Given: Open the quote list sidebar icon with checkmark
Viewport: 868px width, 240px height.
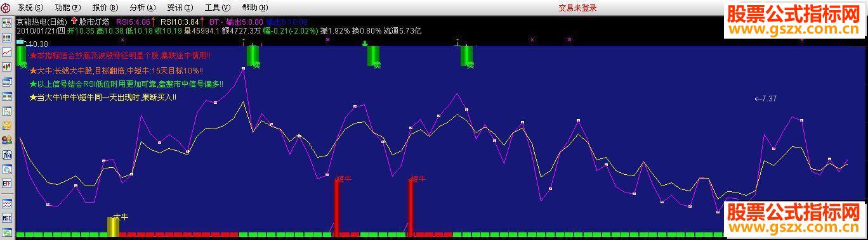Looking at the screenshot, I should (x=7, y=23).
